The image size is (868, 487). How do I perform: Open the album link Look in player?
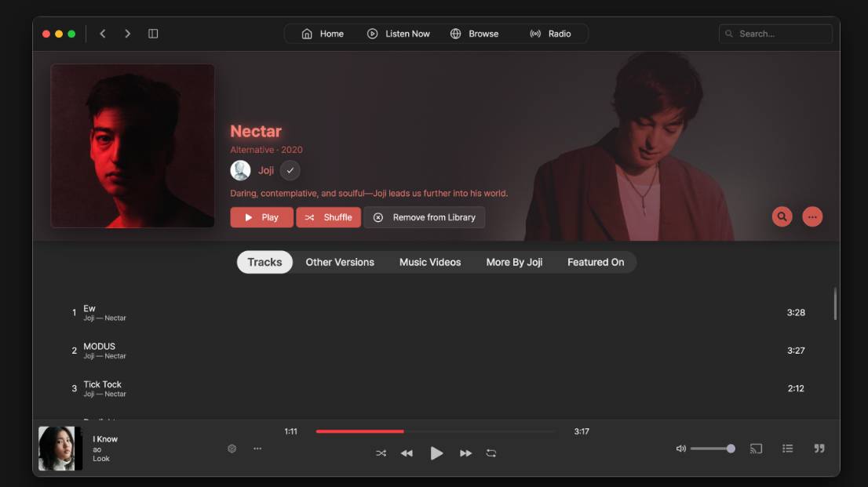[100, 459]
